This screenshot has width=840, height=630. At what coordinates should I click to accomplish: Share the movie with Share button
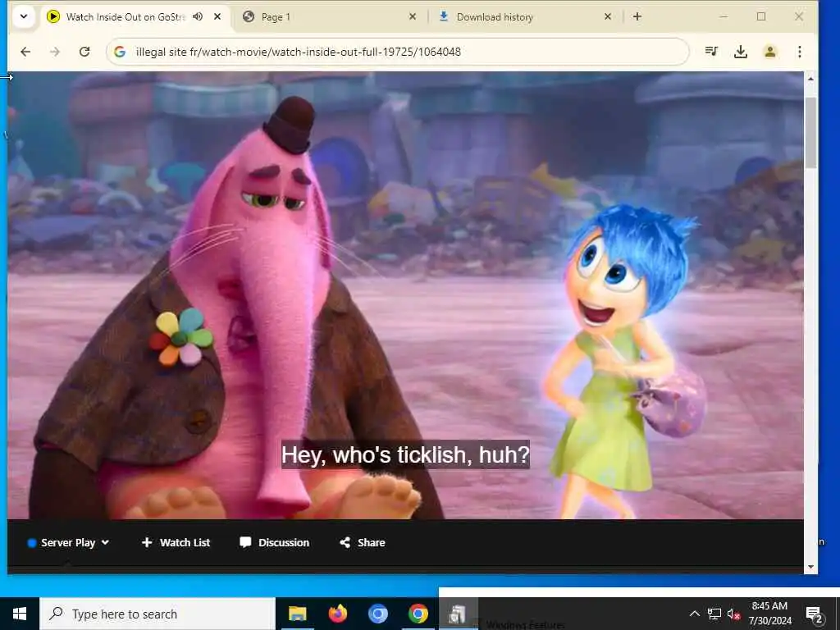363,543
